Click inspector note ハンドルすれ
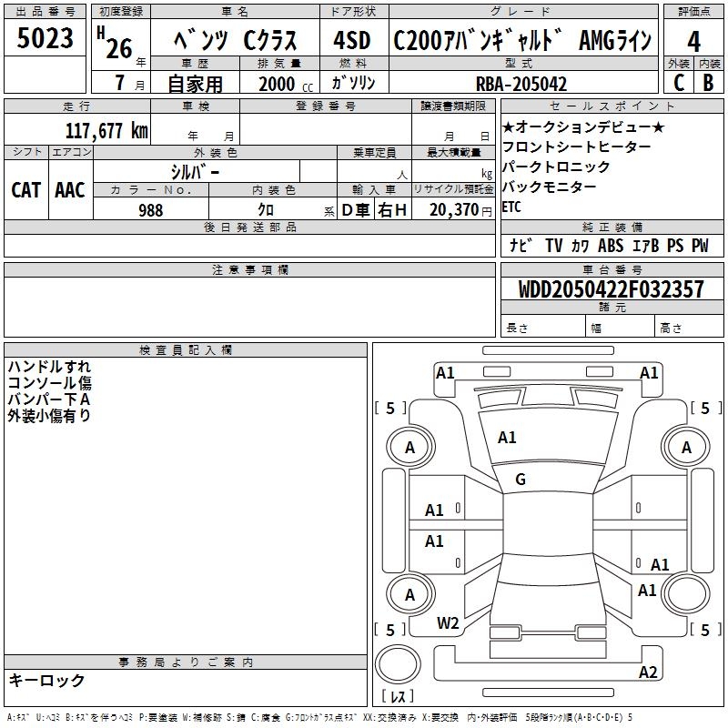This screenshot has height=728, width=728. (x=49, y=367)
